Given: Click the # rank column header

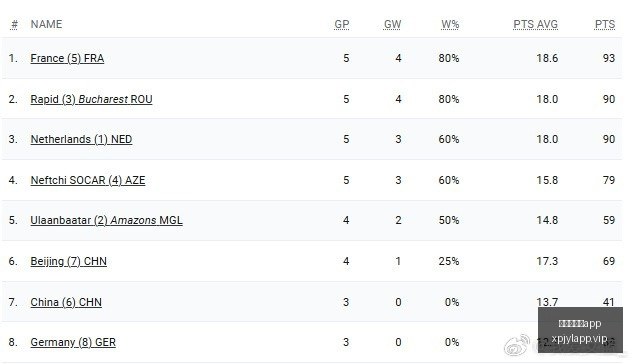Looking at the screenshot, I should coord(14,24).
